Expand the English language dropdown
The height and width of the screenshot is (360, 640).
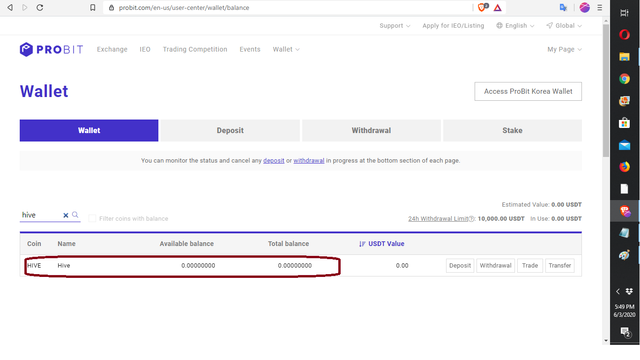click(516, 26)
